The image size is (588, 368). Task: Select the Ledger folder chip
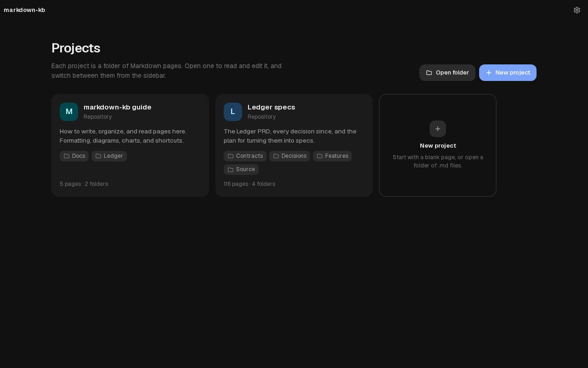[109, 156]
